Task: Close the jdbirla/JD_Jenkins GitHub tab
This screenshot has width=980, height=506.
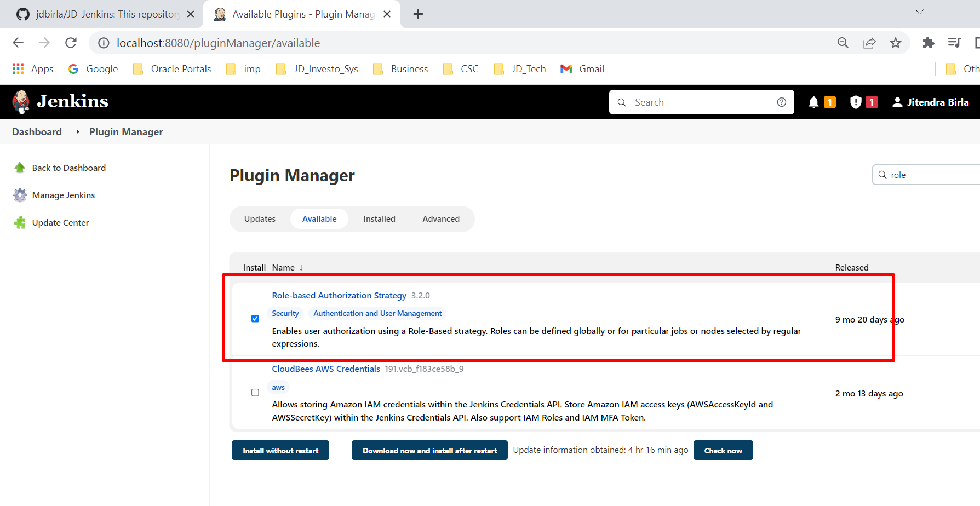Action: point(191,14)
